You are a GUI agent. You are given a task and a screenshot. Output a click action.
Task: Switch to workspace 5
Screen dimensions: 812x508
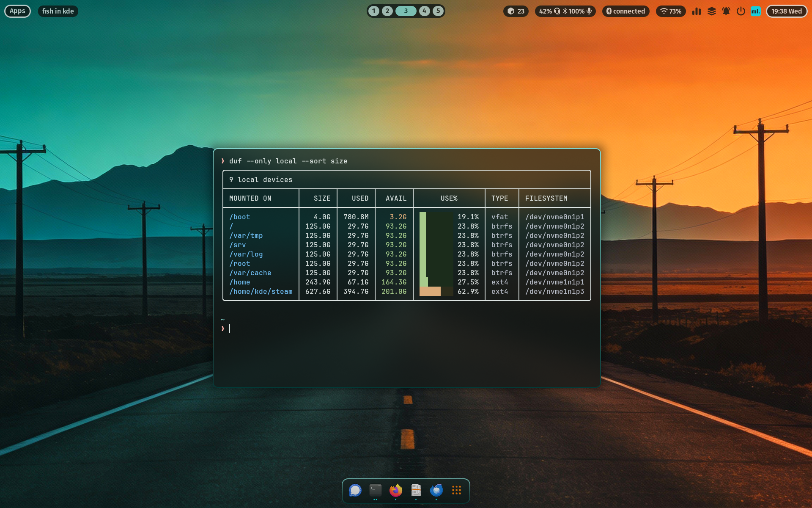(438, 11)
